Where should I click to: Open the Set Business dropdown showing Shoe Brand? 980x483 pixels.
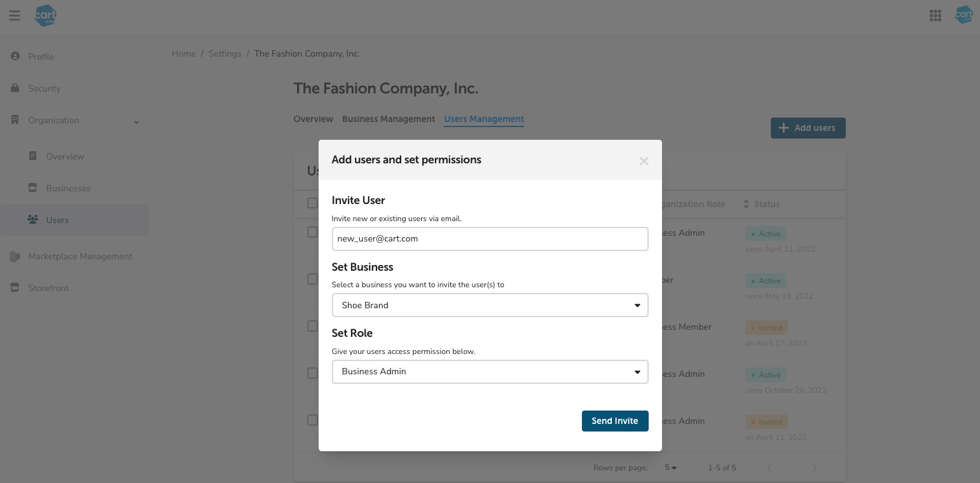[x=490, y=305]
